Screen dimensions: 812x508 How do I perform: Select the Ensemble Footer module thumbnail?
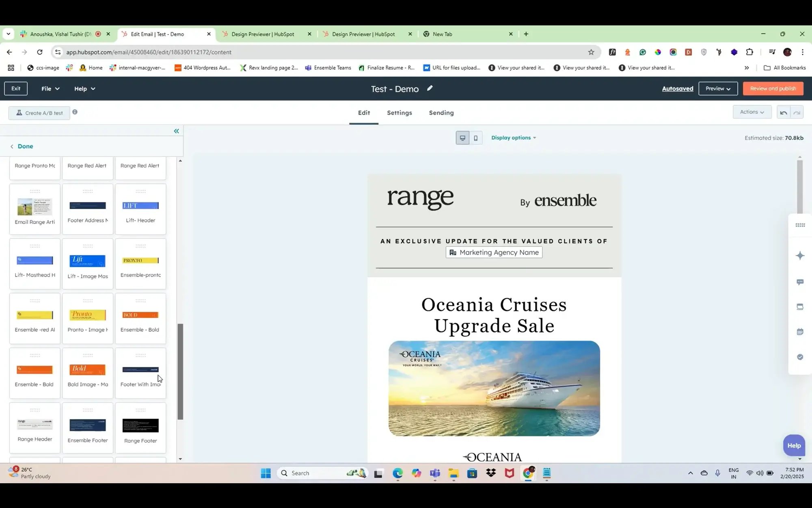pos(88,428)
